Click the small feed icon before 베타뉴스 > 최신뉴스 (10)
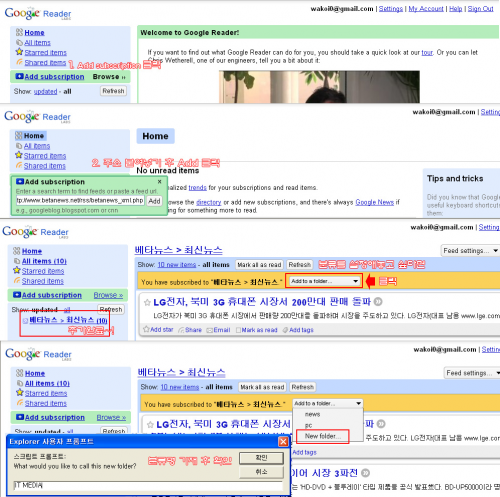The image size is (500, 497). 25,320
